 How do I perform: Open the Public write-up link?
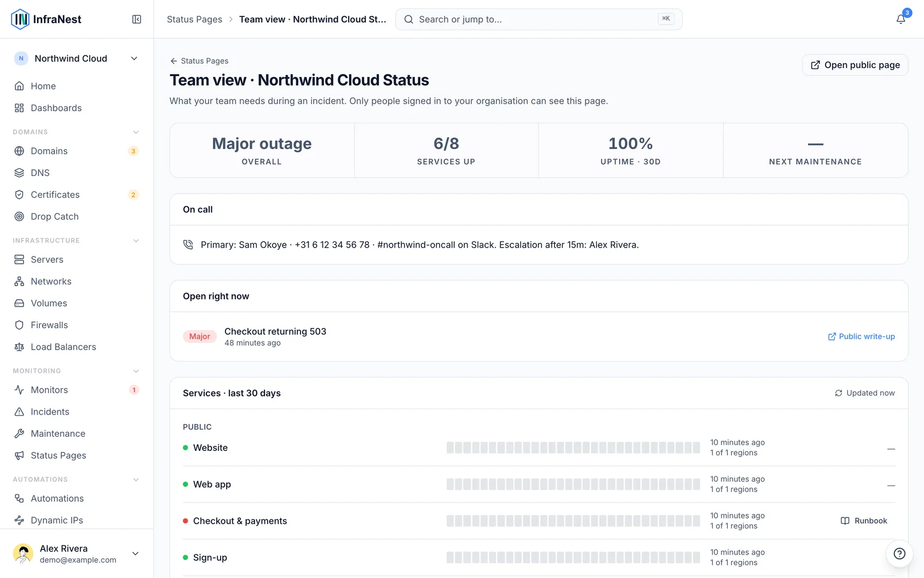(861, 336)
